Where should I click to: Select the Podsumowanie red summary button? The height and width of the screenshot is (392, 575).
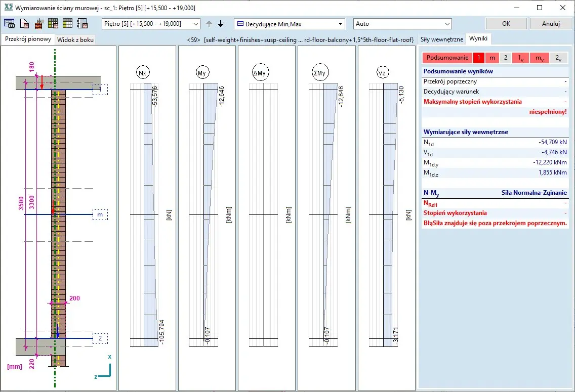447,58
